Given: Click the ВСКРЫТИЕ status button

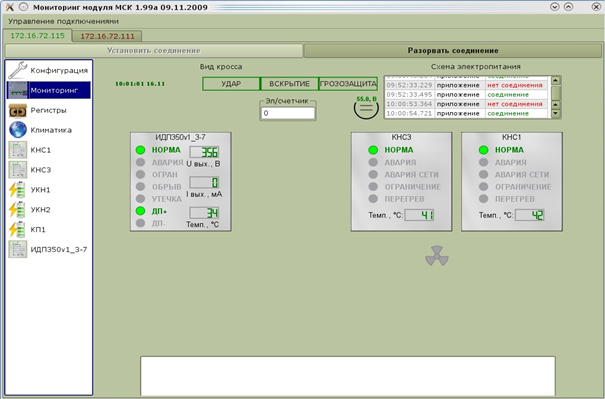Looking at the screenshot, I should click(289, 84).
